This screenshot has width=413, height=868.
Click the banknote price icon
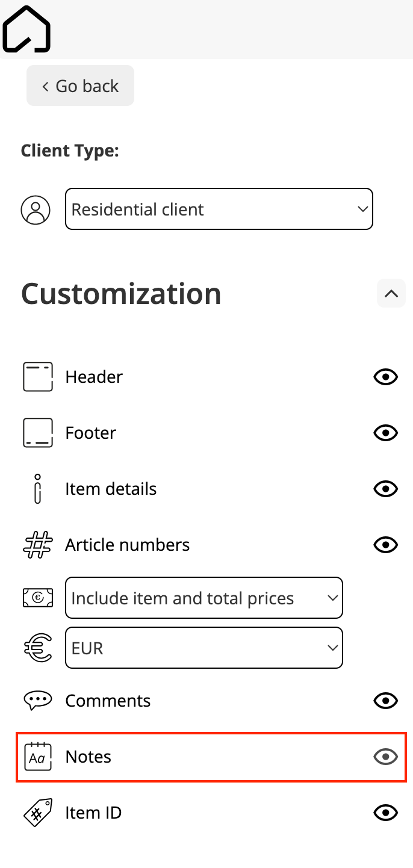pos(37,598)
